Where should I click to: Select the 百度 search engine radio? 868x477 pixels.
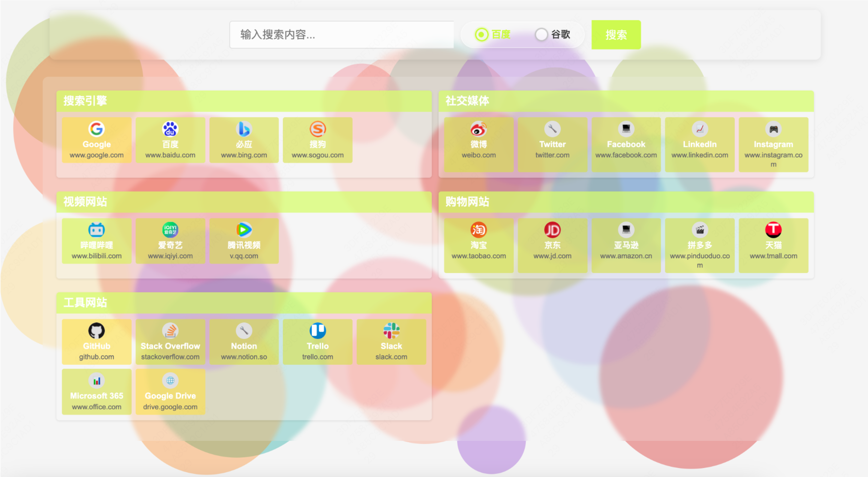482,34
